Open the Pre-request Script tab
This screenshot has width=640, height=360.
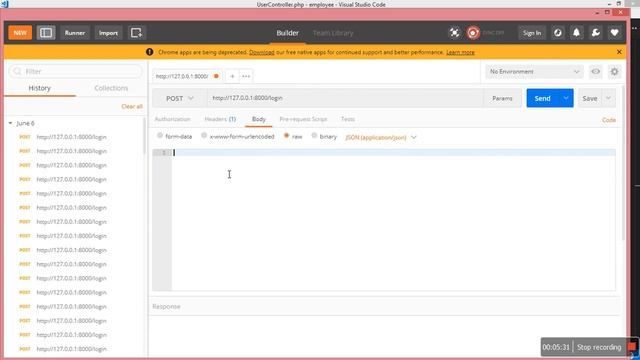pos(303,119)
